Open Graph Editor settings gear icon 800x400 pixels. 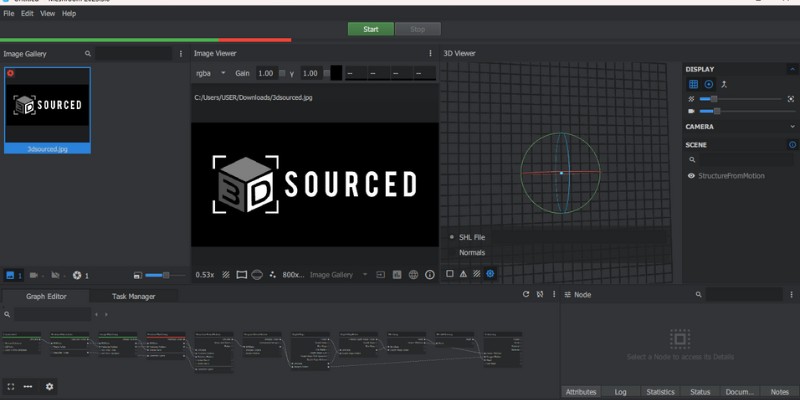[49, 387]
